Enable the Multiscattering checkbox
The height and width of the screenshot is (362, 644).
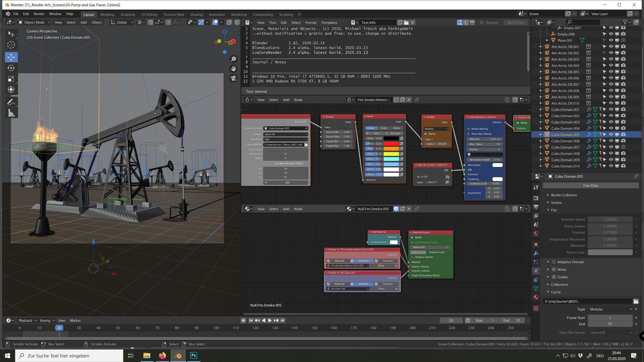[468, 129]
